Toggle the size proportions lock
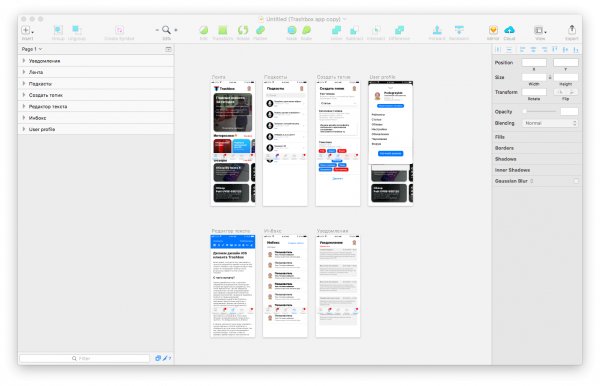The height and width of the screenshot is (386, 600). click(550, 77)
